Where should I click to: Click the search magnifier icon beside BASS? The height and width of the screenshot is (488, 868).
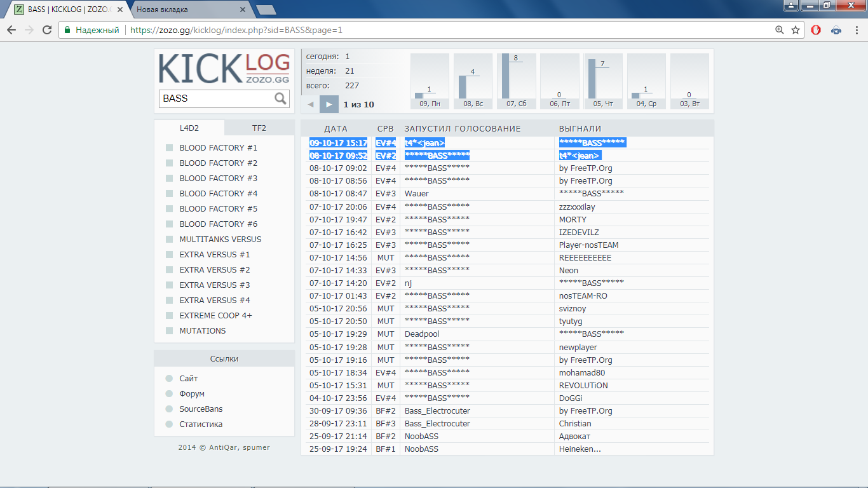280,98
